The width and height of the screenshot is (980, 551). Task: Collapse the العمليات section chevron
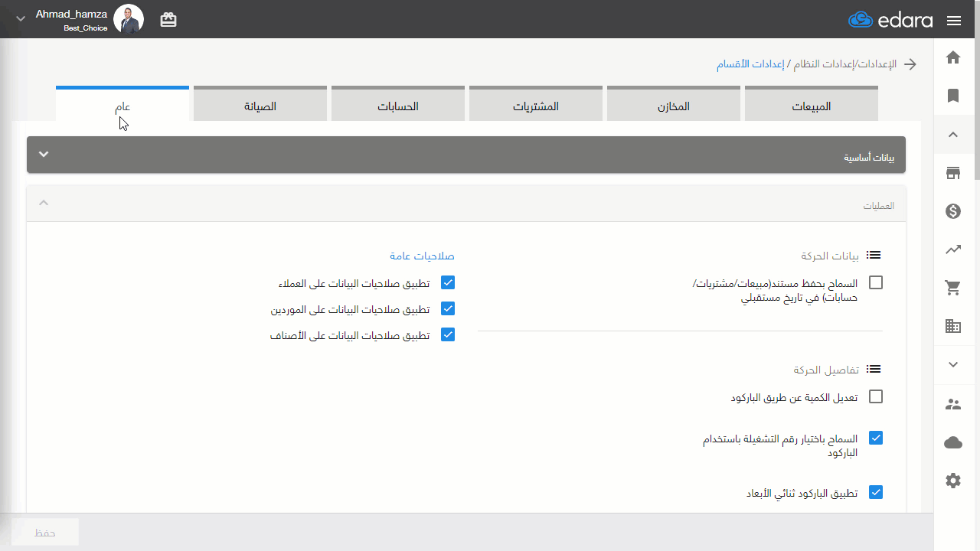44,203
